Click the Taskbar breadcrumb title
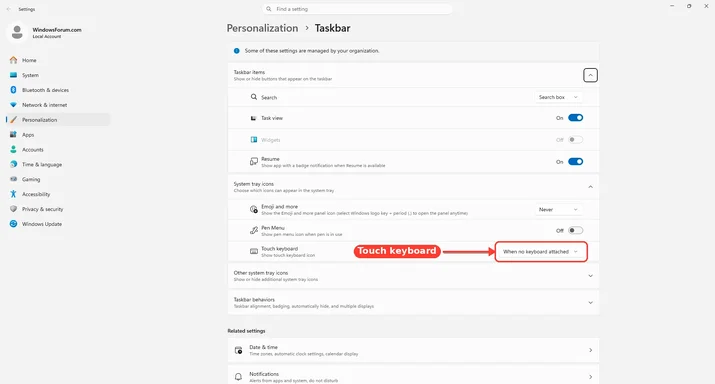 click(x=332, y=28)
